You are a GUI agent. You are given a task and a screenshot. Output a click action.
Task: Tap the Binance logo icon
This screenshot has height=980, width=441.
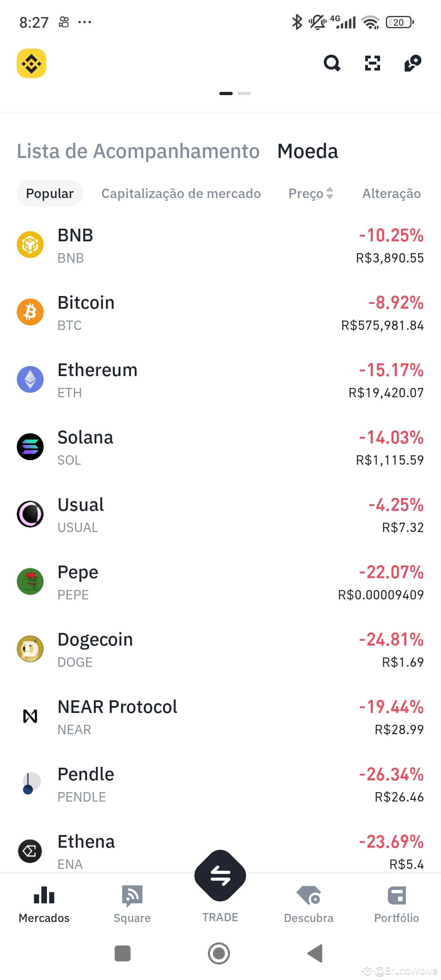pyautogui.click(x=31, y=63)
